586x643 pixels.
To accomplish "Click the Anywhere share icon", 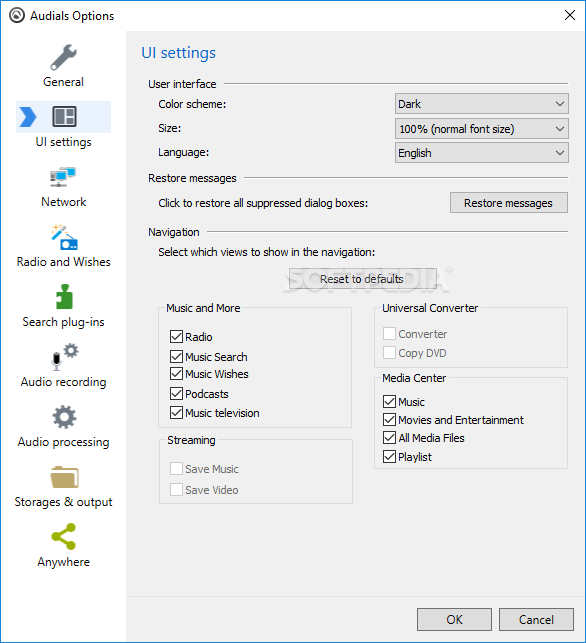I will [x=64, y=536].
